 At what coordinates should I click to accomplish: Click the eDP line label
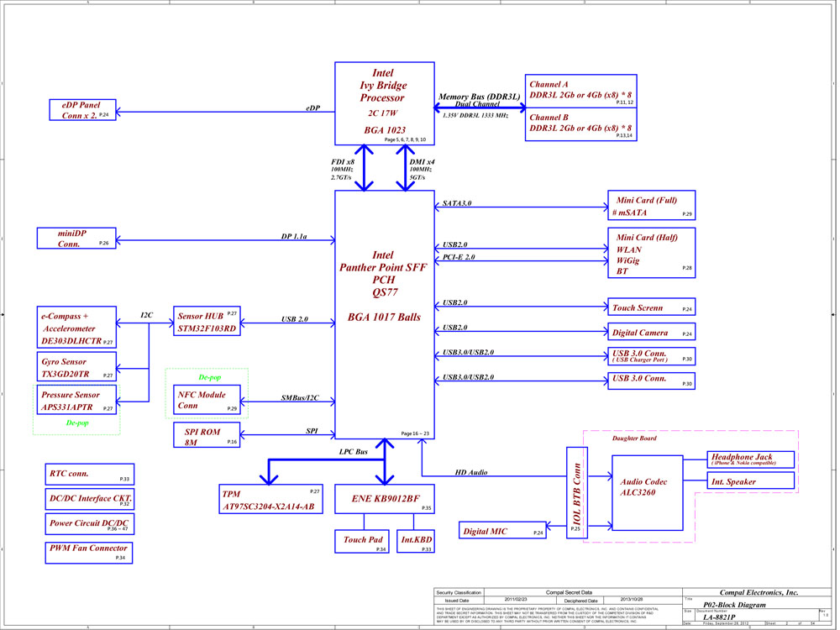tap(314, 108)
